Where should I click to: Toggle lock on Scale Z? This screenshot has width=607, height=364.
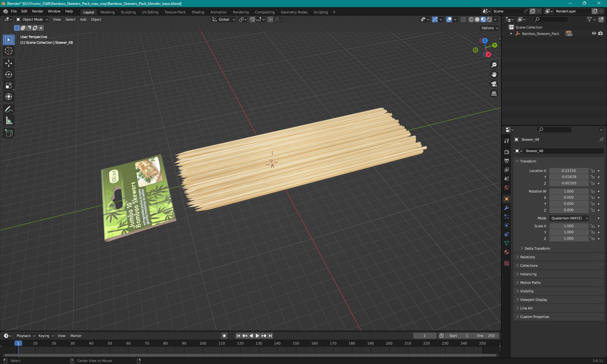tap(592, 239)
